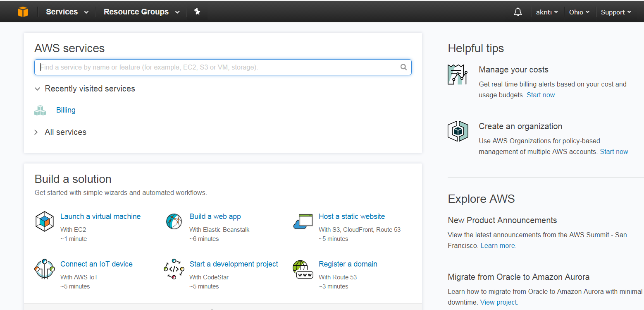Click the Migrate from Oracle to Amazon Aurora heading
Screen dimensions: 644x310
click(519, 277)
